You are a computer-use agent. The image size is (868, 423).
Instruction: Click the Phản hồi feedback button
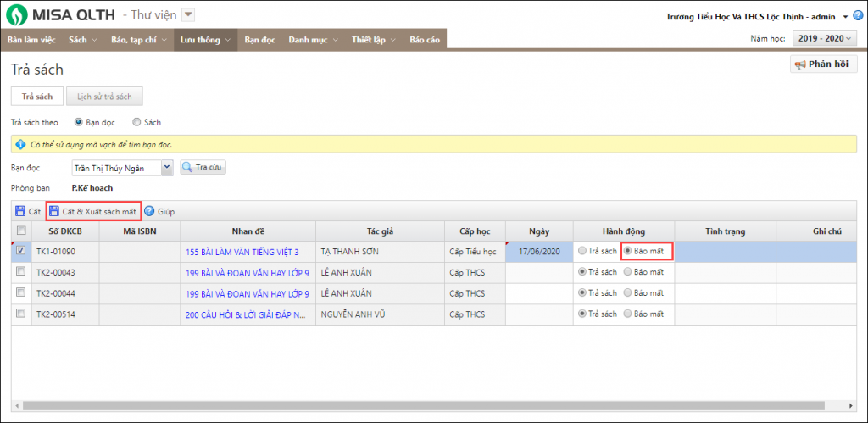pyautogui.click(x=824, y=64)
